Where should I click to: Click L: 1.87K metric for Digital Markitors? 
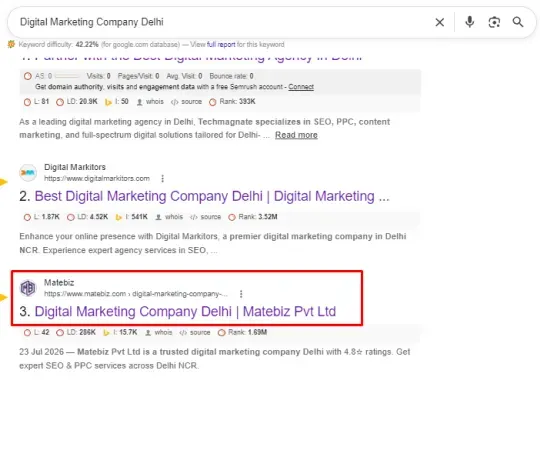pyautogui.click(x=42, y=217)
